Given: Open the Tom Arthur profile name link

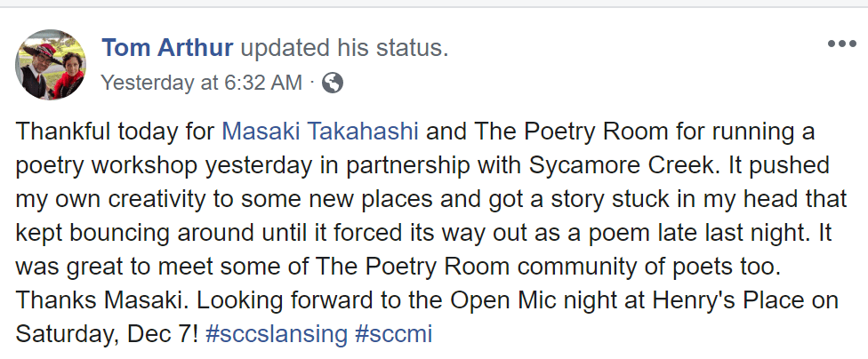Looking at the screenshot, I should tap(168, 47).
